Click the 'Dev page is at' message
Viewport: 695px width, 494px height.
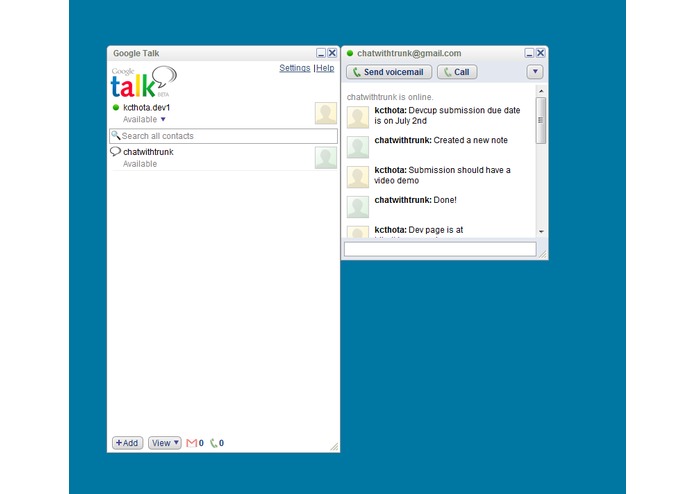point(419,230)
